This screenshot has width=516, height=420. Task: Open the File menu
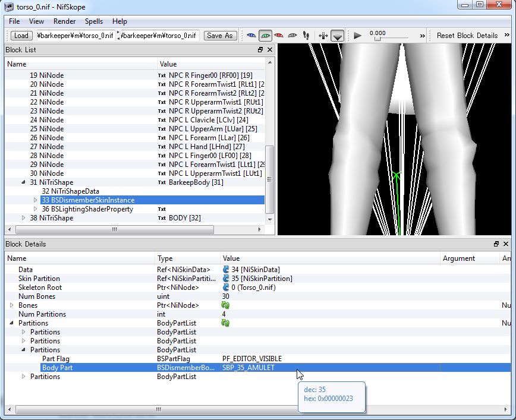[x=14, y=21]
